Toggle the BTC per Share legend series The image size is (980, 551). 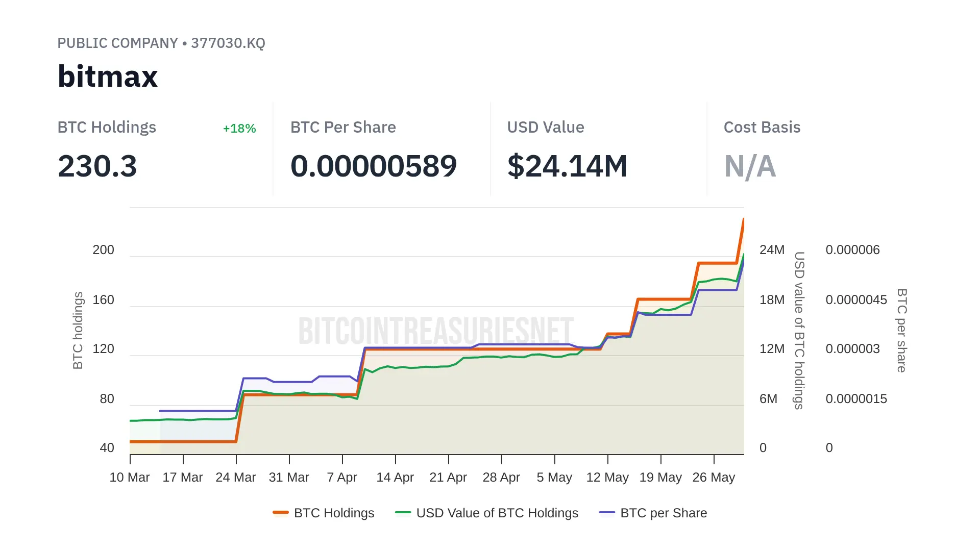pos(663,513)
